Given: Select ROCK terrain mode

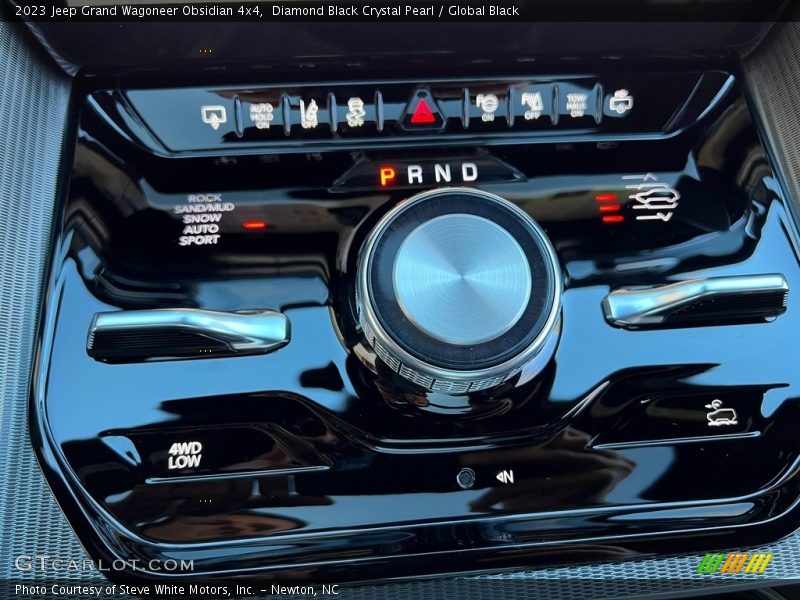Looking at the screenshot, I should [204, 196].
